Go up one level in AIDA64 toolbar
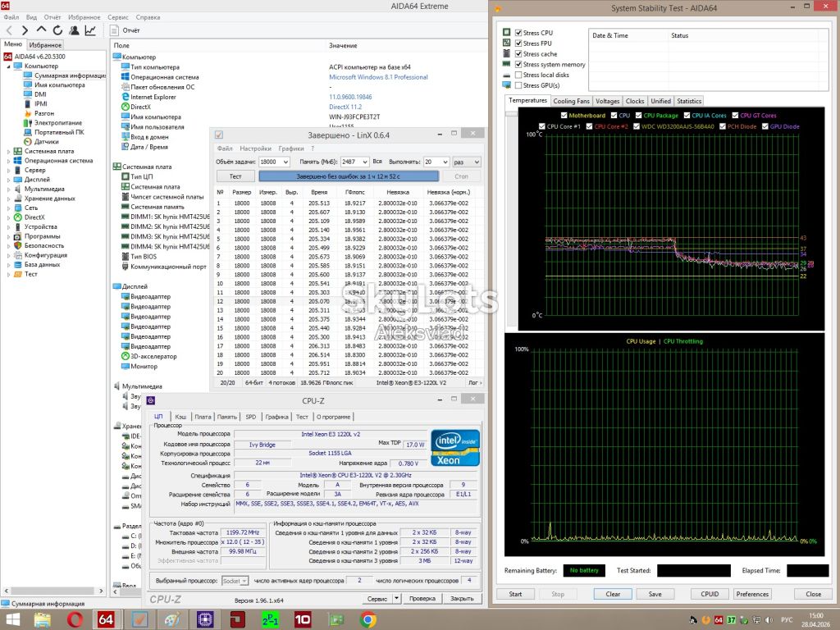Image resolution: width=840 pixels, height=630 pixels. [41, 30]
